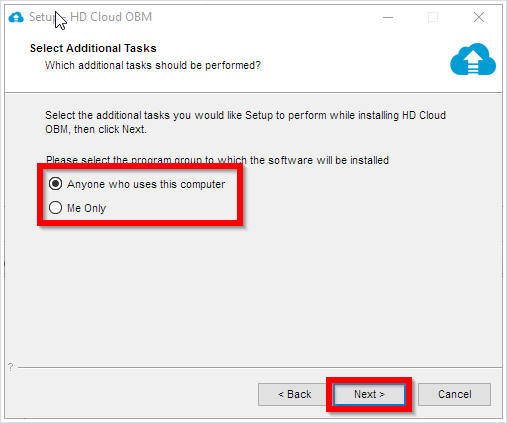Click the 'Setup - HD Cloud OBM' title text
This screenshot has width=507, height=423.
pyautogui.click(x=90, y=17)
